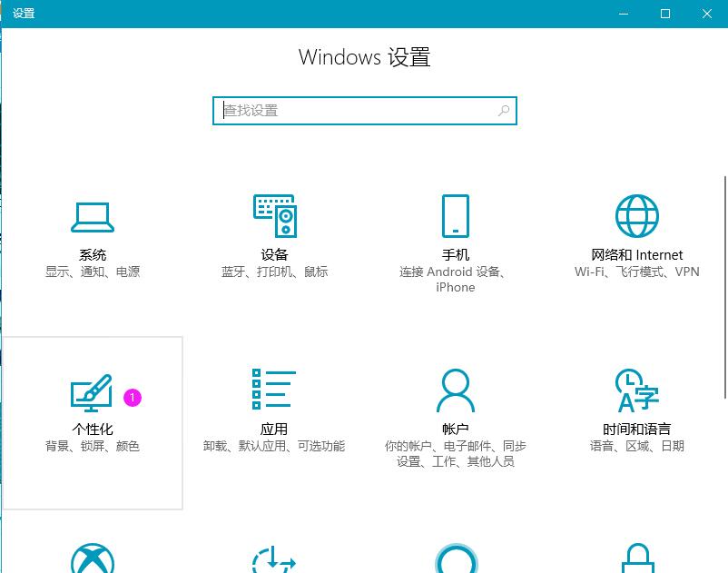
Task: Click the pink notification badge on 个性化
Action: (x=133, y=399)
